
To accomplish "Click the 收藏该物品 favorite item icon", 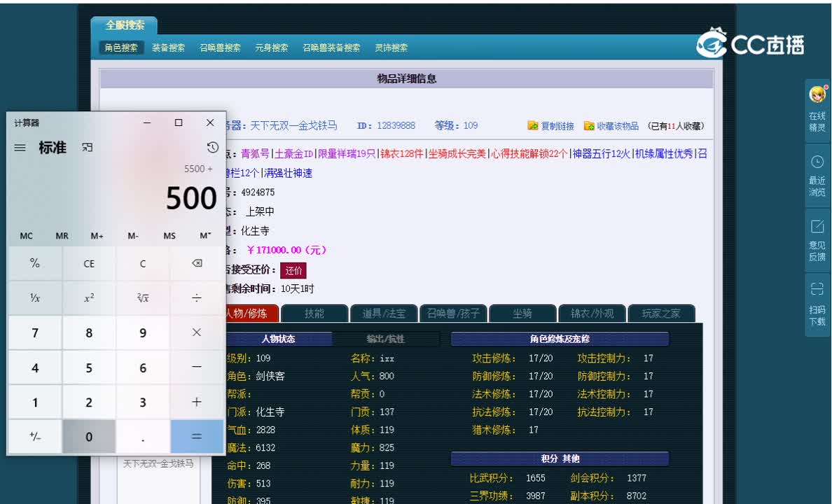I will (x=589, y=126).
